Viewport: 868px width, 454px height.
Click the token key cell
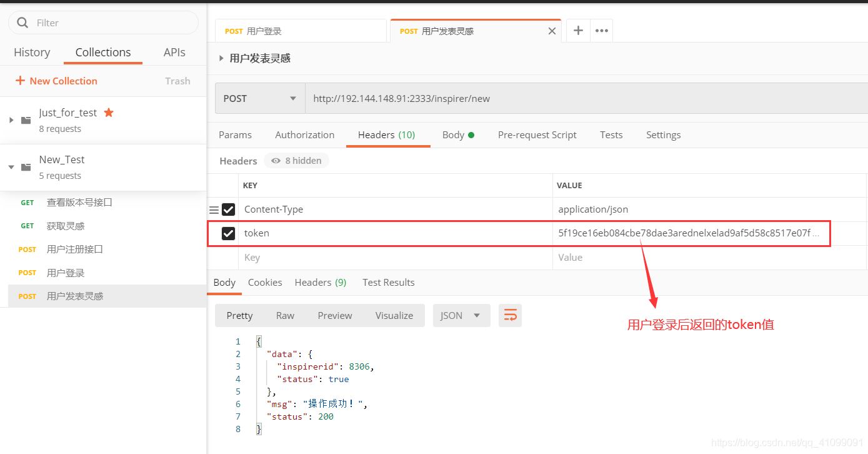(x=396, y=233)
